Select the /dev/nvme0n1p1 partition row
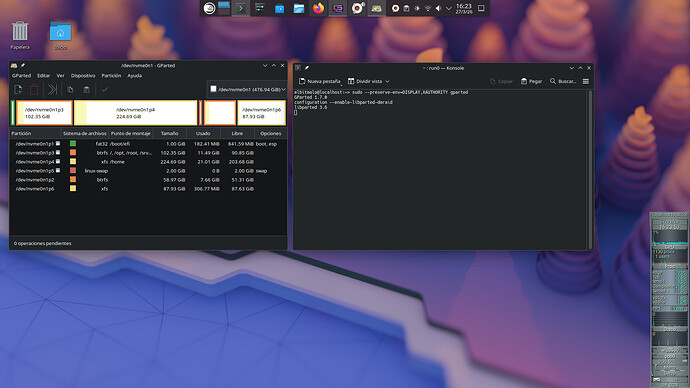Image resolution: width=690 pixels, height=388 pixels. (148, 144)
